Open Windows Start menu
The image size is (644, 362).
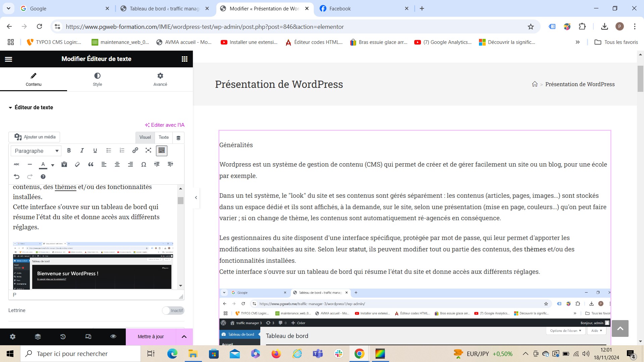coord(10,354)
